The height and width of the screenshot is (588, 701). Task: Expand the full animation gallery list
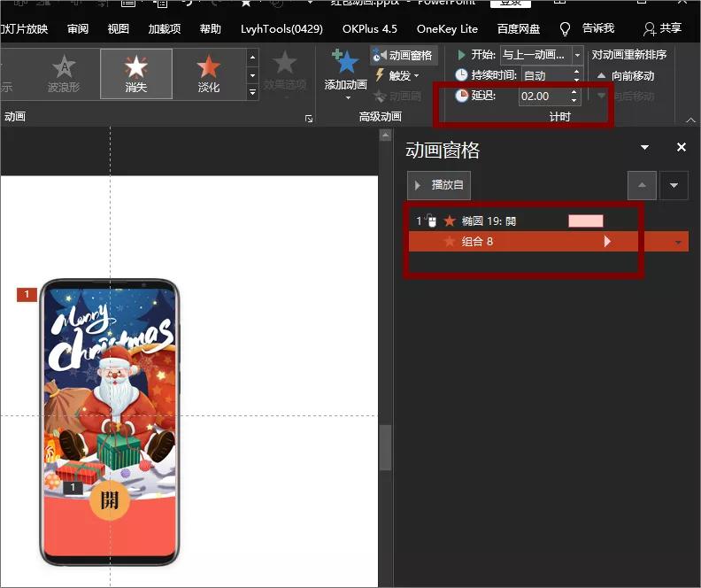click(252, 93)
